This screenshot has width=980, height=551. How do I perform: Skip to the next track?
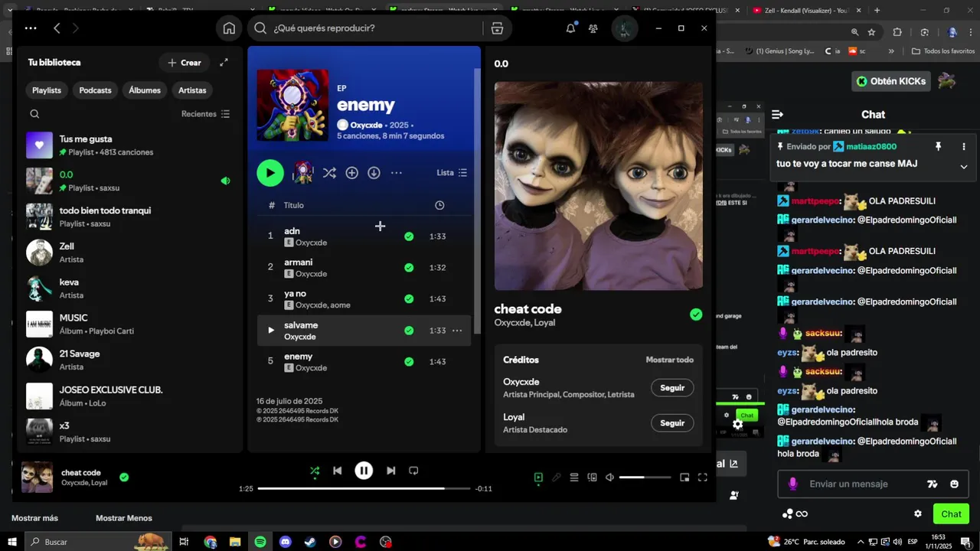390,471
